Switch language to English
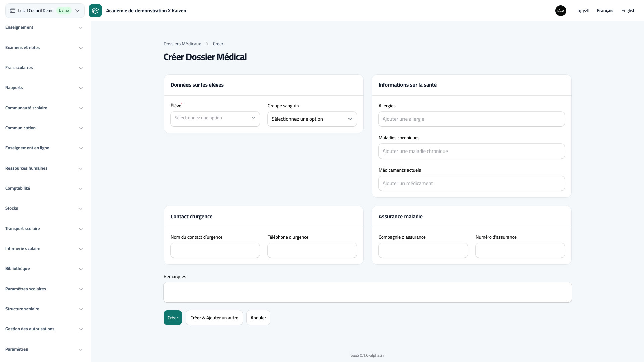 point(628,11)
